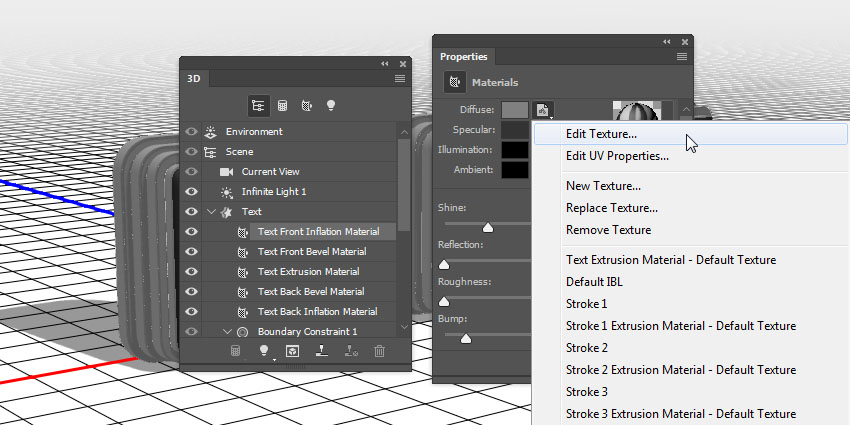Hide Text Back Bevel Material

tap(191, 292)
